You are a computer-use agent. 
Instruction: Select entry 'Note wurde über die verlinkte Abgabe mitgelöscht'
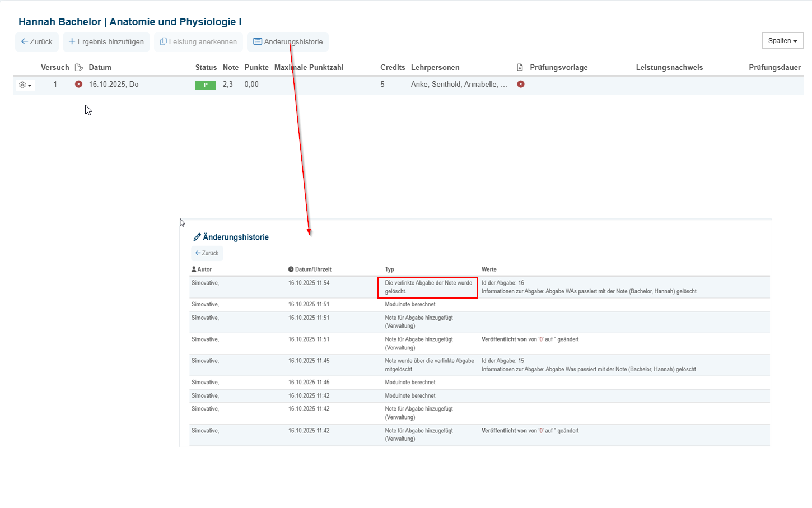[x=430, y=365]
